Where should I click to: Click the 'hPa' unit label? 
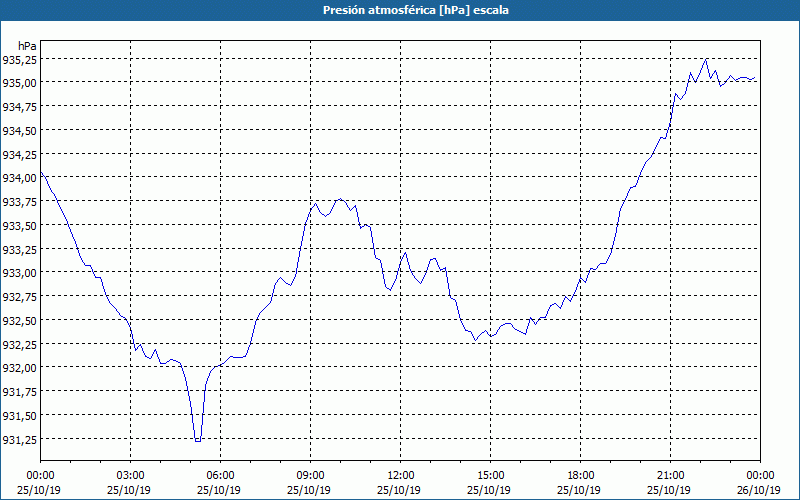27,46
